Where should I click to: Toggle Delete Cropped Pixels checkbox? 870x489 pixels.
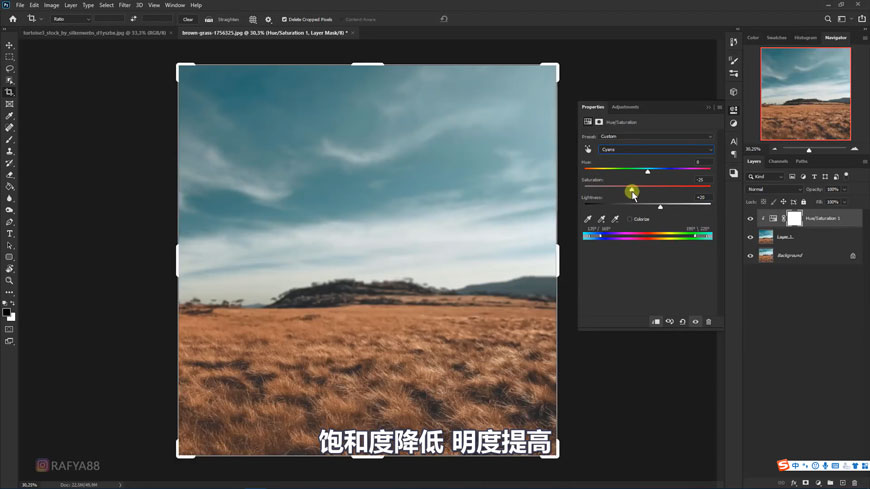click(x=284, y=19)
